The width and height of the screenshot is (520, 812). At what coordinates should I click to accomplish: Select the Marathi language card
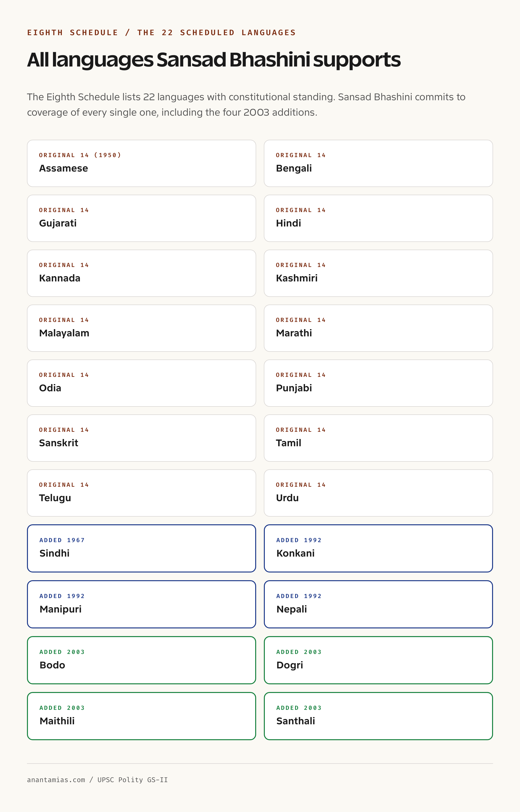click(378, 328)
